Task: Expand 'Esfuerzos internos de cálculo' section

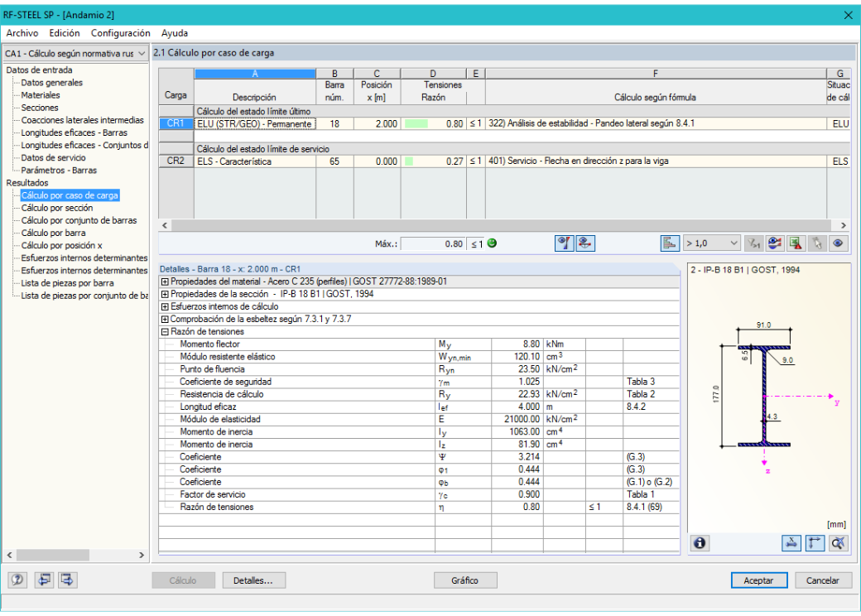Action: (165, 307)
